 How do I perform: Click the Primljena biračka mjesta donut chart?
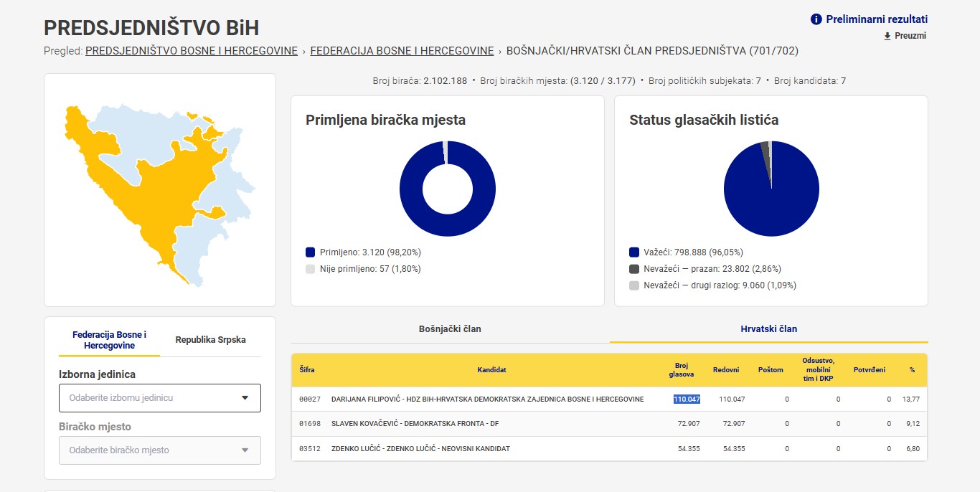click(x=448, y=189)
